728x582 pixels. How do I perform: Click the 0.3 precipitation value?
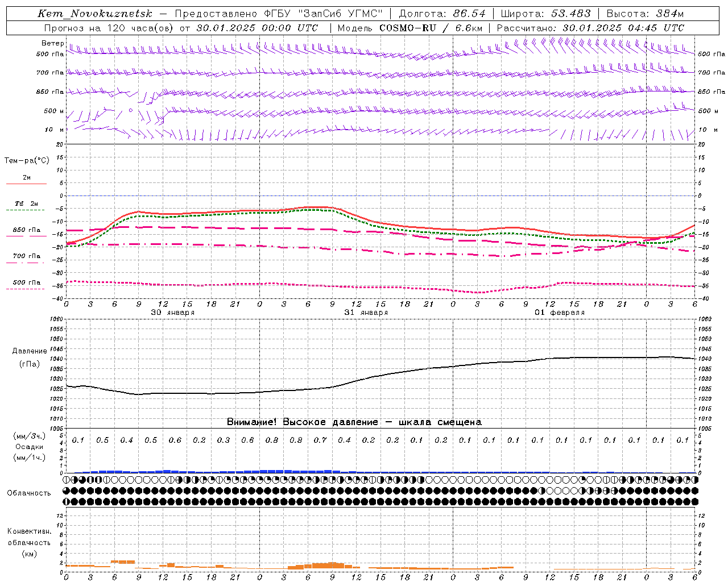[x=224, y=440]
